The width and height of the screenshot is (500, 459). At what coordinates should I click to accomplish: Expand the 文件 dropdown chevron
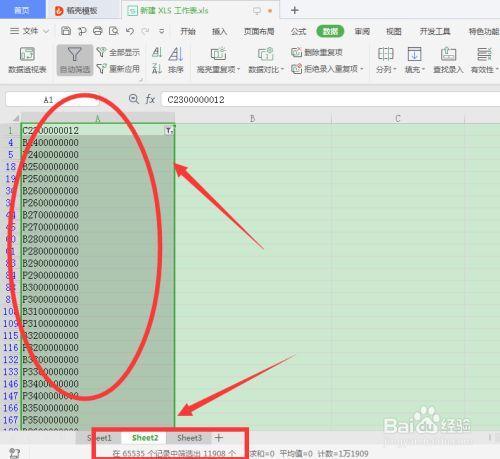tap(46, 31)
